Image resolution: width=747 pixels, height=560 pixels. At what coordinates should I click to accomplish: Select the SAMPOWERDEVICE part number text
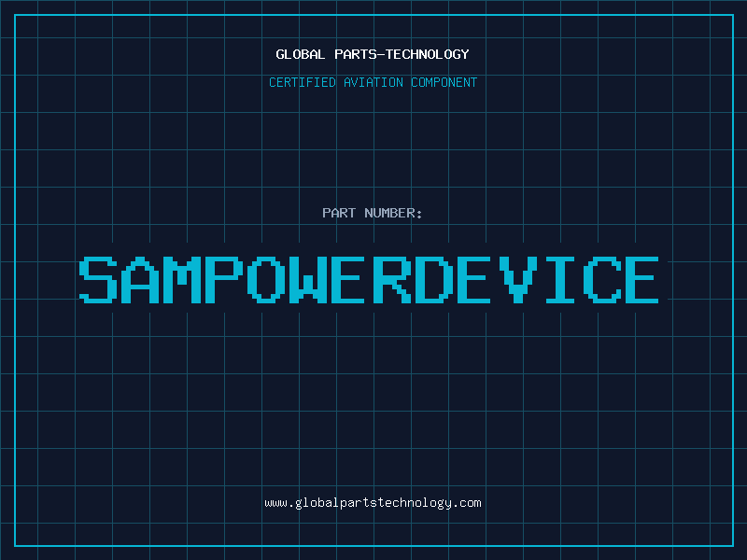pyautogui.click(x=369, y=279)
